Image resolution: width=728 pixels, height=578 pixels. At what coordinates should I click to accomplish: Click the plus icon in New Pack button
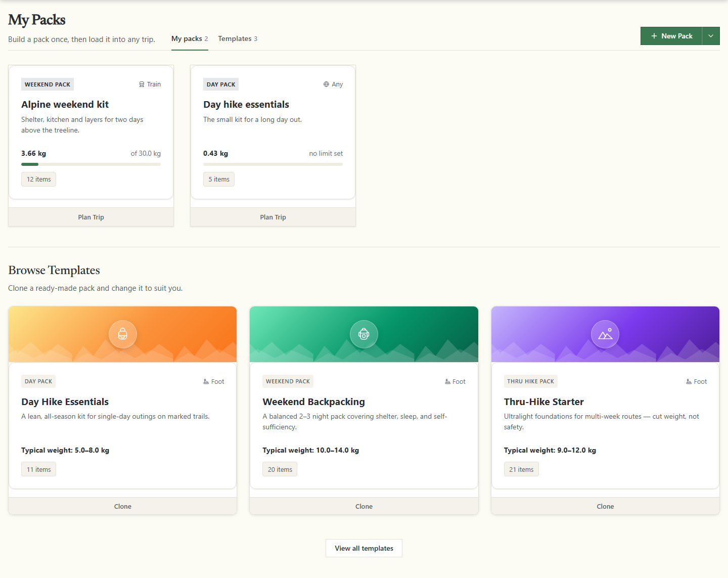pyautogui.click(x=654, y=36)
